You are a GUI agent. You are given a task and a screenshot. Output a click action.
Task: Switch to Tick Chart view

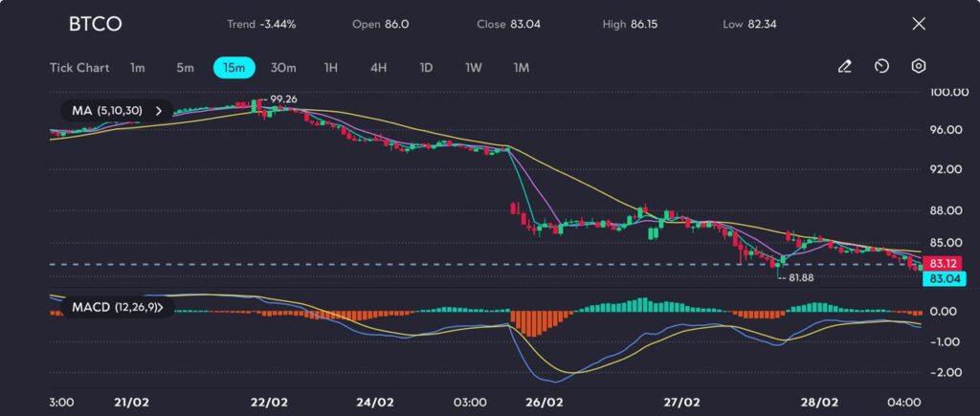pyautogui.click(x=79, y=68)
